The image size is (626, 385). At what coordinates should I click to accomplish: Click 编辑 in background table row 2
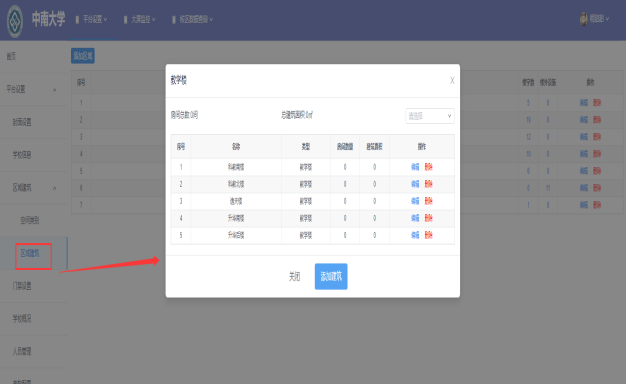pyautogui.click(x=584, y=120)
